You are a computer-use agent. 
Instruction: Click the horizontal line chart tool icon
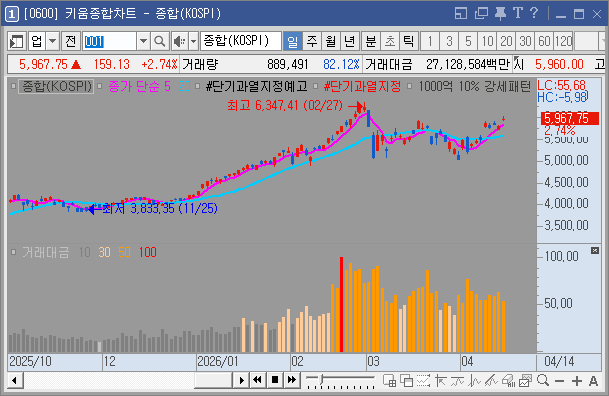coord(457,380)
